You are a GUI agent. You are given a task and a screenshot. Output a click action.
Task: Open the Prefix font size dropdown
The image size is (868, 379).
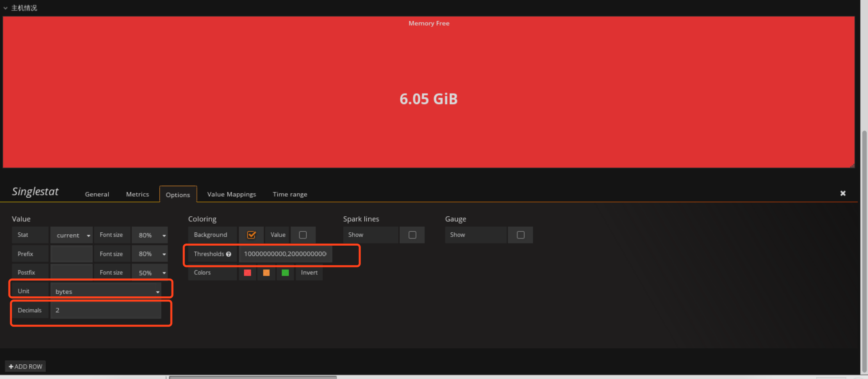click(150, 254)
